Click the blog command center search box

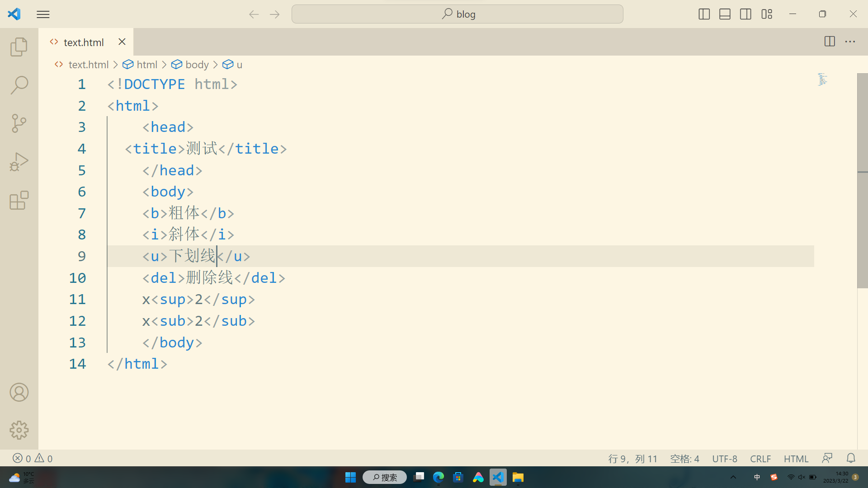pyautogui.click(x=457, y=14)
